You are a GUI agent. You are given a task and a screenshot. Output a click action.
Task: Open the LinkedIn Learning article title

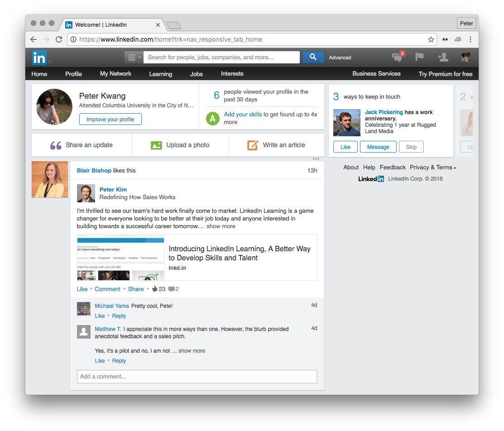tap(240, 253)
